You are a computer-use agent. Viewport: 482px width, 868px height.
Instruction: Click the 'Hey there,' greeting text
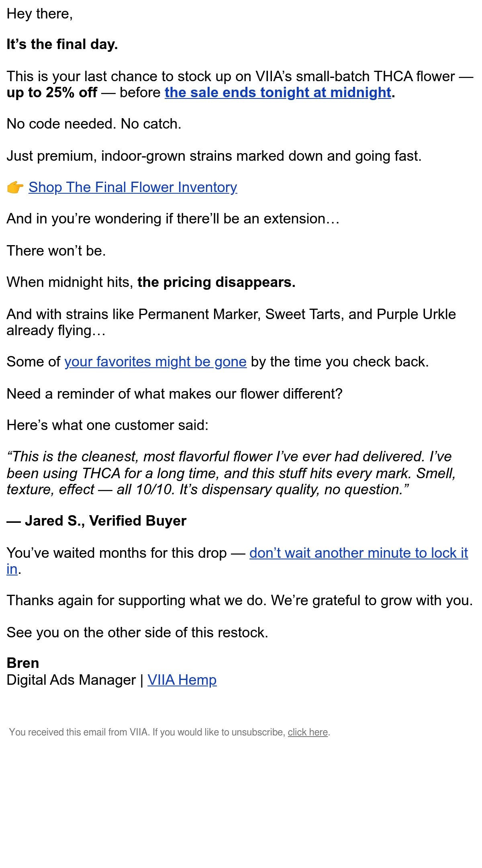pos(40,14)
